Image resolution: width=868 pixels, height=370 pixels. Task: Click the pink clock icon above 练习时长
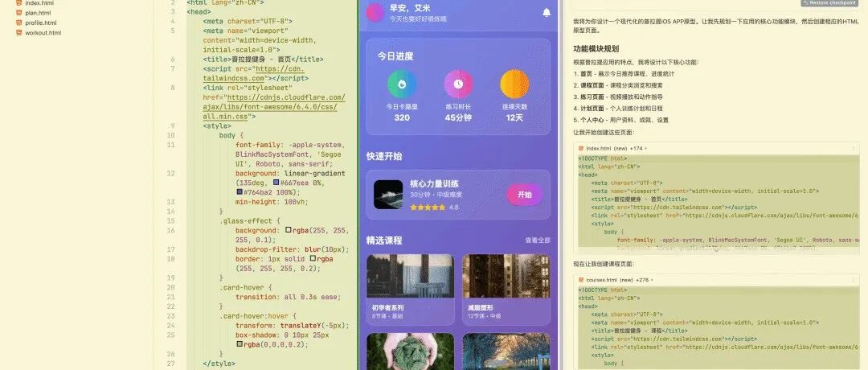tap(458, 84)
